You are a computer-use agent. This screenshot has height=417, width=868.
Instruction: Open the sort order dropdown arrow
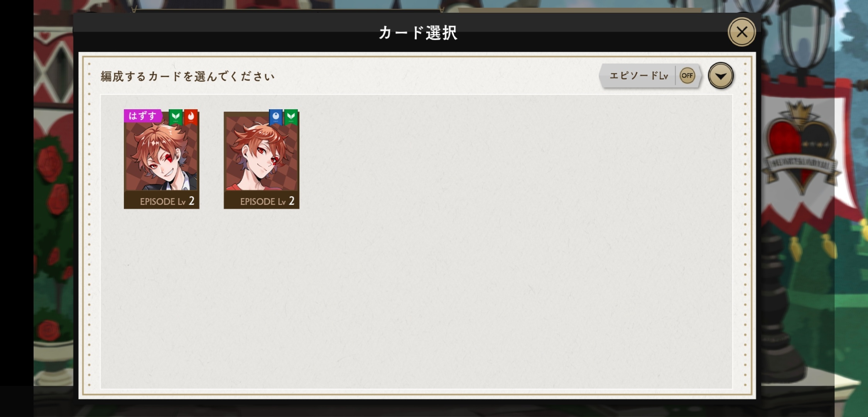(720, 76)
